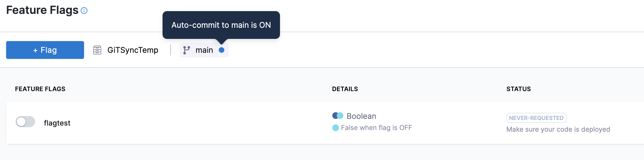Click the GiTSyncTemp repository icon
Image resolution: width=644 pixels, height=160 pixels.
(x=97, y=50)
